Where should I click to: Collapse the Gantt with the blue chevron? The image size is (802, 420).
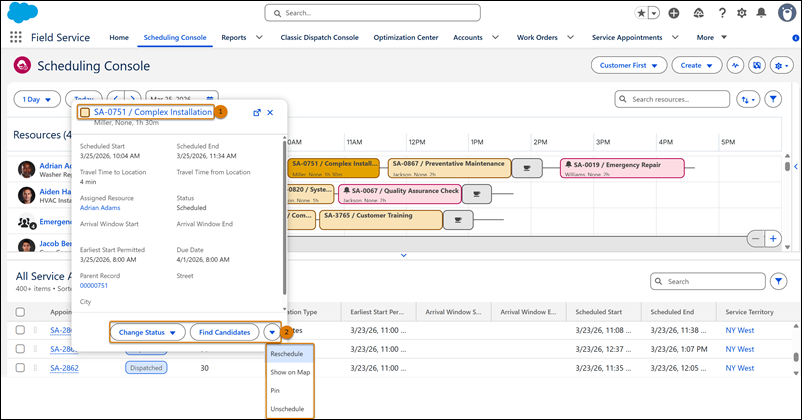tap(404, 255)
